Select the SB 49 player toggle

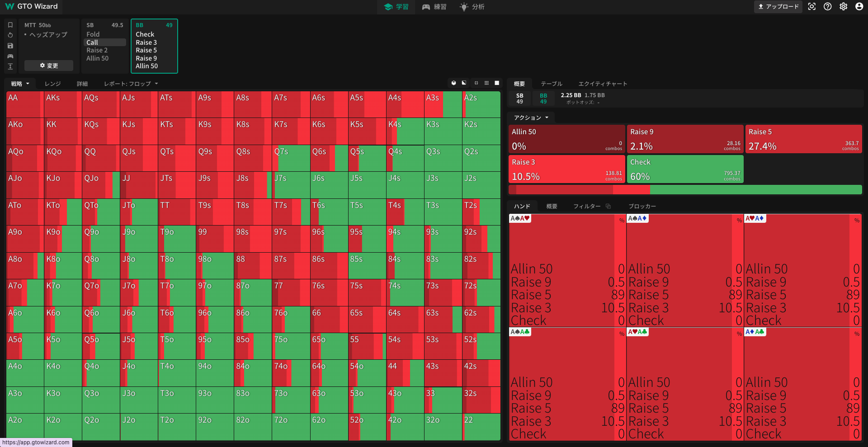point(520,99)
